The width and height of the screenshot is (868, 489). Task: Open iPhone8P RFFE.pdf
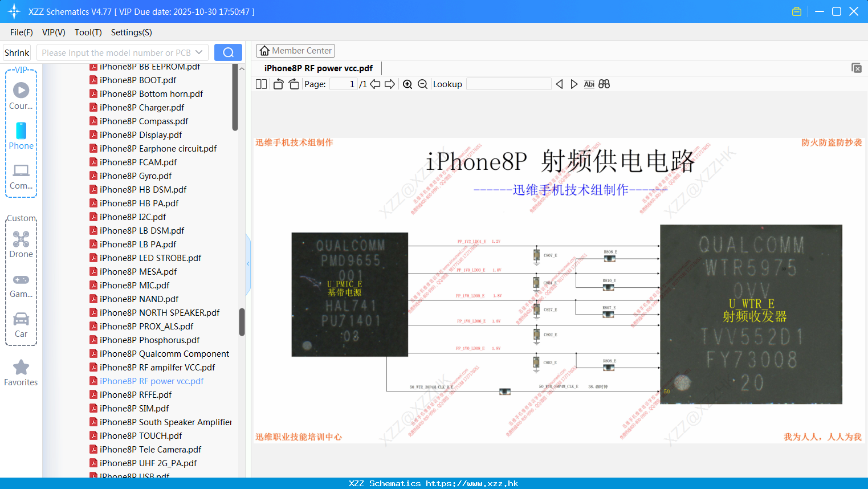point(136,395)
